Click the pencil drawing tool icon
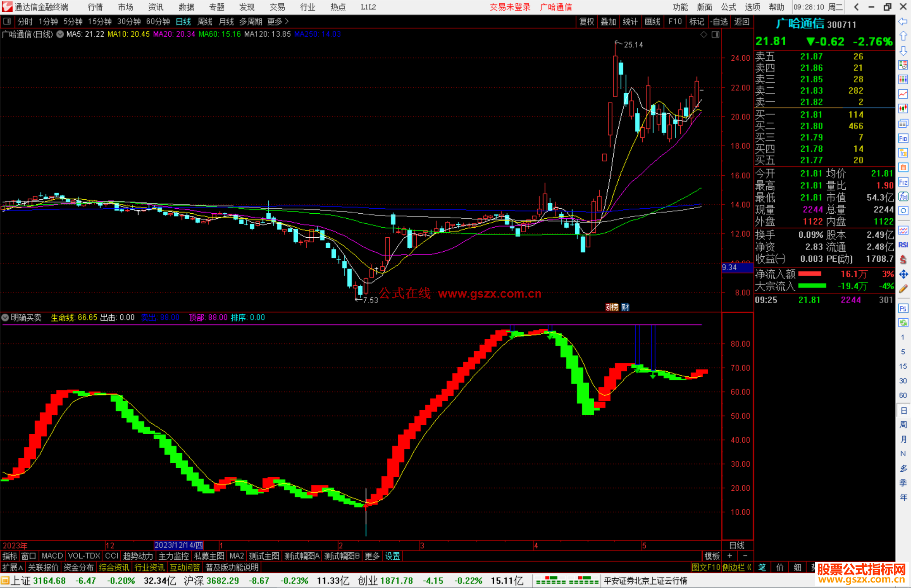The width and height of the screenshot is (911, 588). pyautogui.click(x=903, y=289)
